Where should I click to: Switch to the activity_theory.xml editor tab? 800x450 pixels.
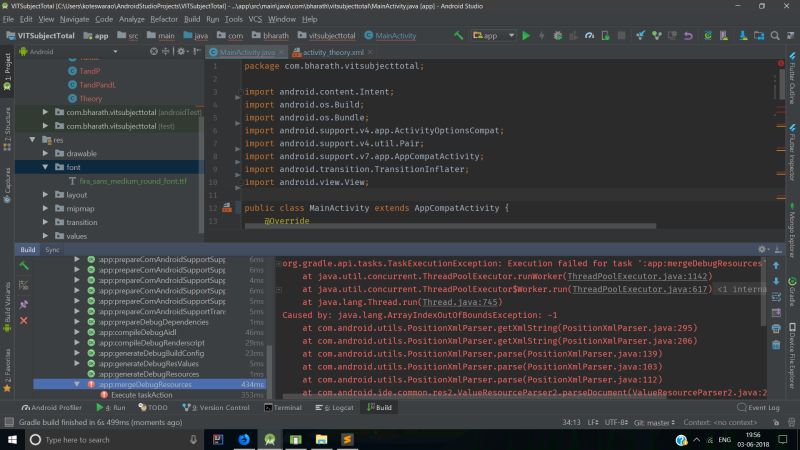point(333,52)
